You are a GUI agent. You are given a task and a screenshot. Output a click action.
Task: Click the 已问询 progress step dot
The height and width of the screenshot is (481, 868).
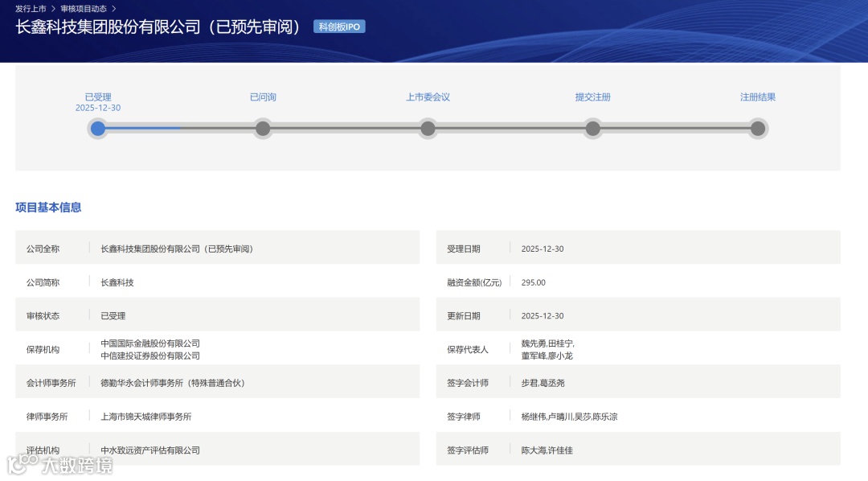pyautogui.click(x=263, y=129)
